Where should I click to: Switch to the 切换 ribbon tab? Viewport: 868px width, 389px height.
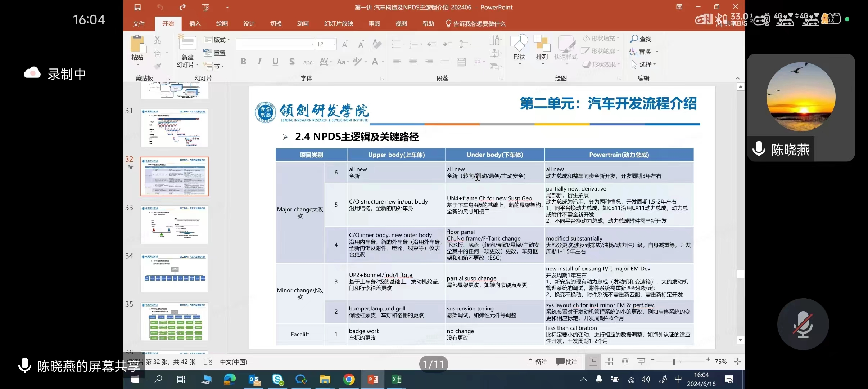pyautogui.click(x=276, y=24)
